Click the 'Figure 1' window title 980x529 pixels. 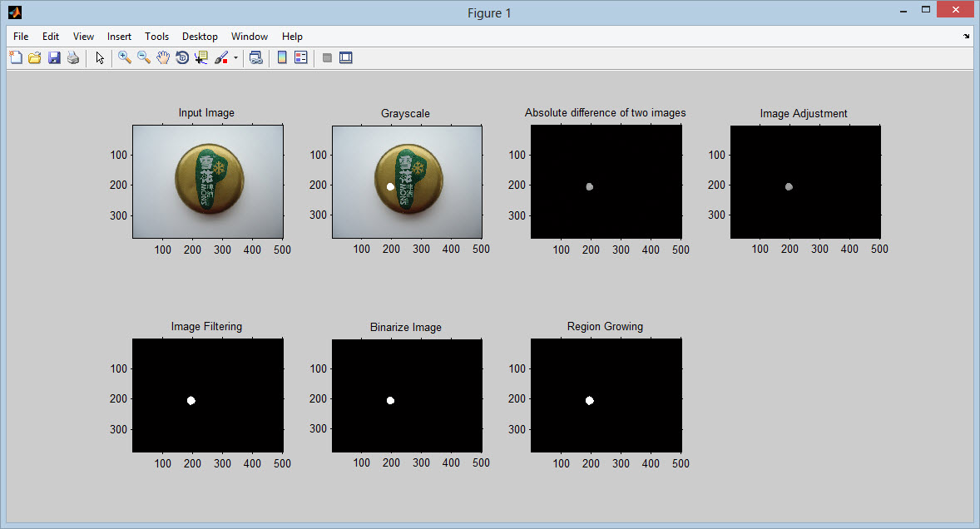click(x=489, y=13)
